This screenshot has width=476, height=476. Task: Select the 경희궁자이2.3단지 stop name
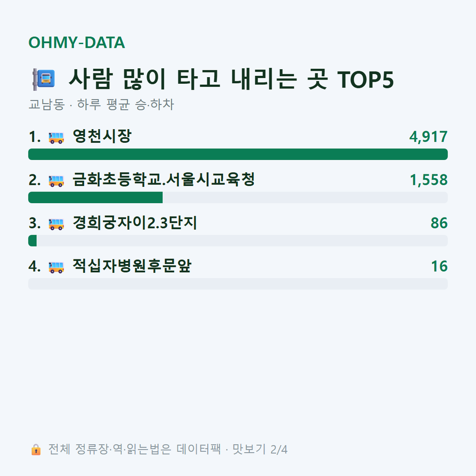135,223
